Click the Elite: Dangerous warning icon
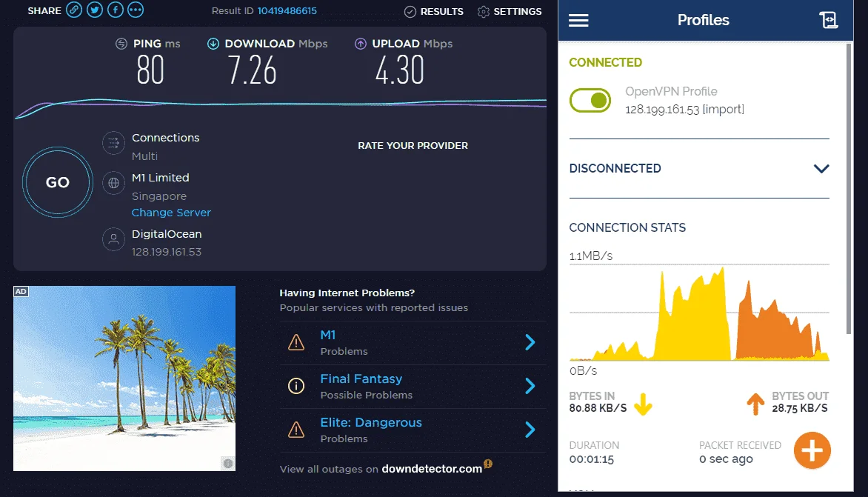The width and height of the screenshot is (868, 497). pos(296,430)
